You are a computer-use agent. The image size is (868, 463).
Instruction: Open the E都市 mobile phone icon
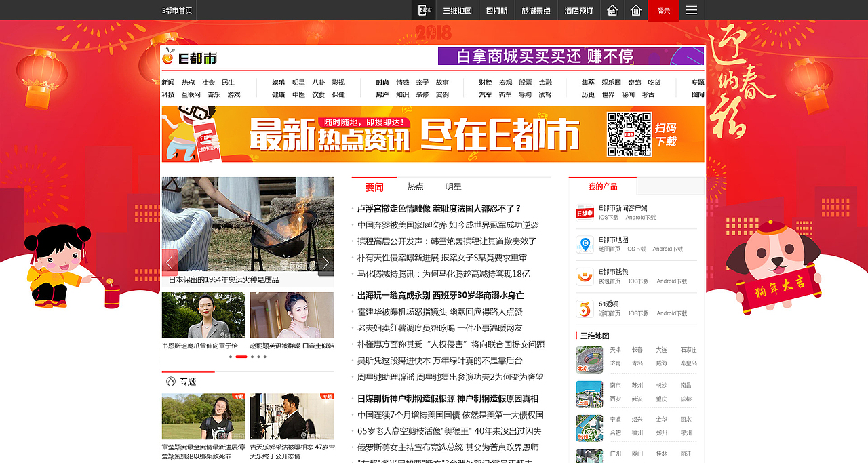pyautogui.click(x=425, y=10)
